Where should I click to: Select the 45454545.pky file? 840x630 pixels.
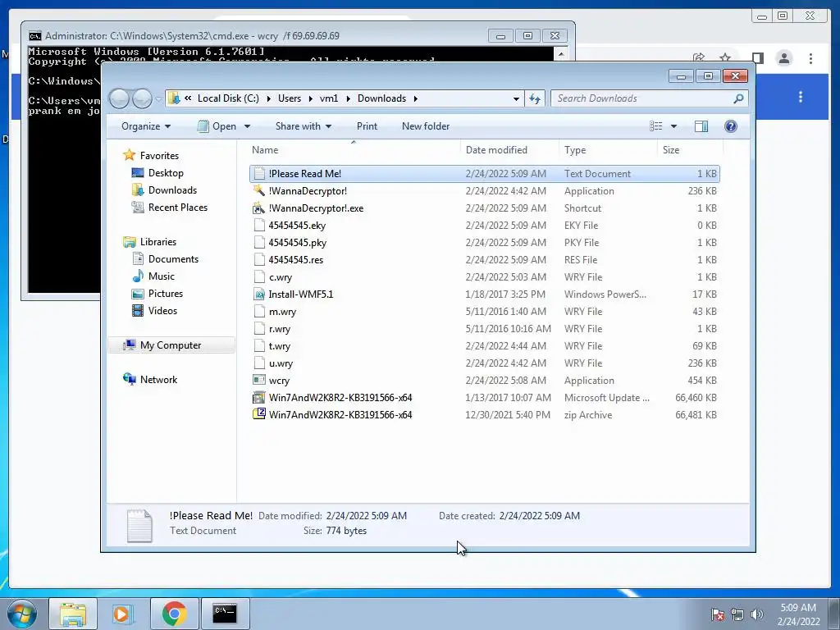(x=485, y=243)
